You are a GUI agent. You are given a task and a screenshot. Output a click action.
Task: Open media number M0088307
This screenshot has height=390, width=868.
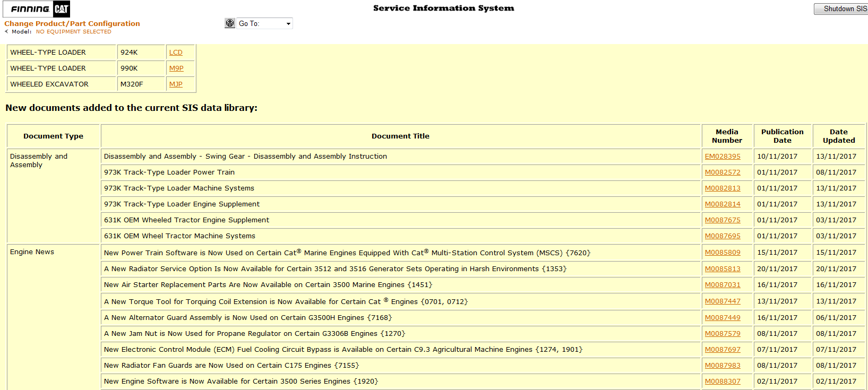tap(723, 382)
